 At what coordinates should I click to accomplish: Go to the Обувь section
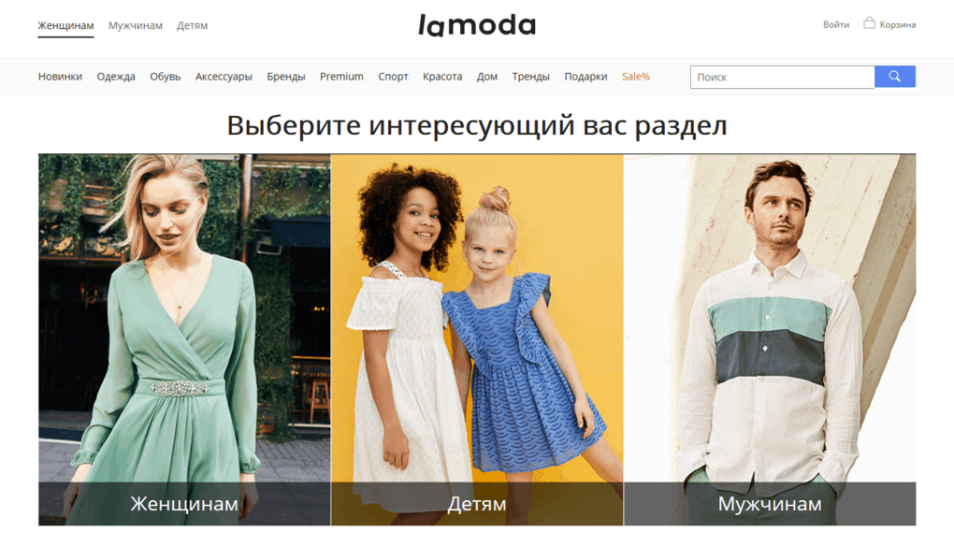pos(166,77)
